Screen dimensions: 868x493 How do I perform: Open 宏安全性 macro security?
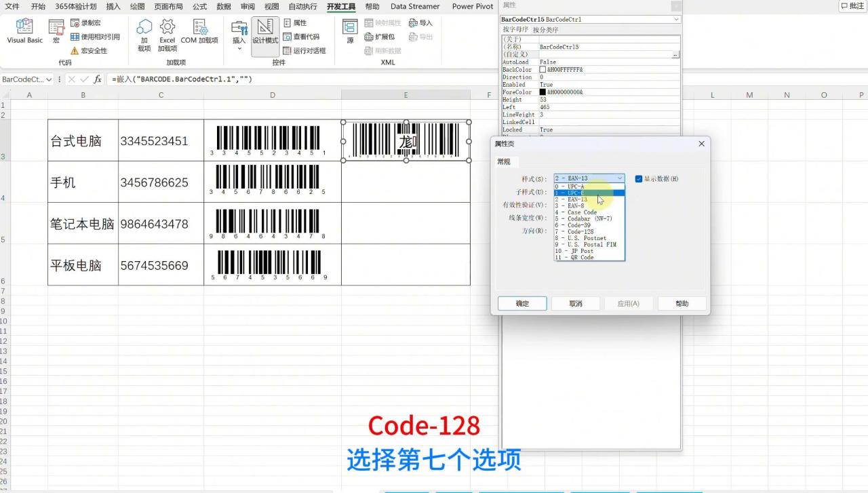coord(89,51)
